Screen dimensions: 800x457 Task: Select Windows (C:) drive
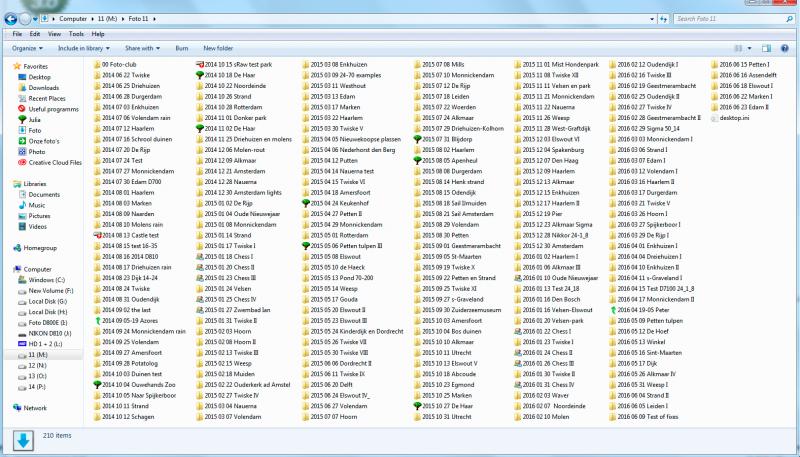[46, 280]
